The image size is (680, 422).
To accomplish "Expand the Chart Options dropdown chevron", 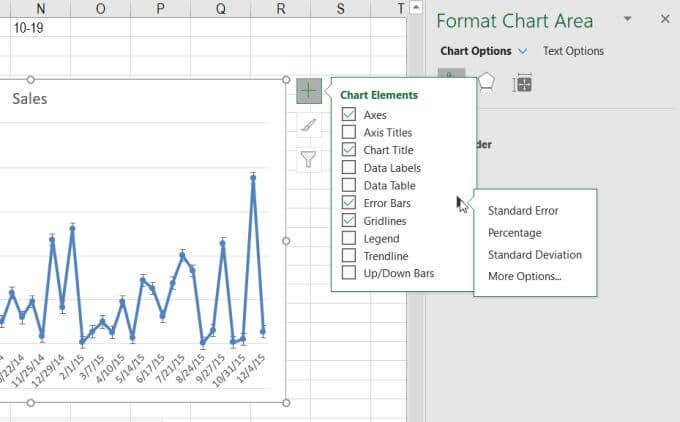I will coord(522,51).
